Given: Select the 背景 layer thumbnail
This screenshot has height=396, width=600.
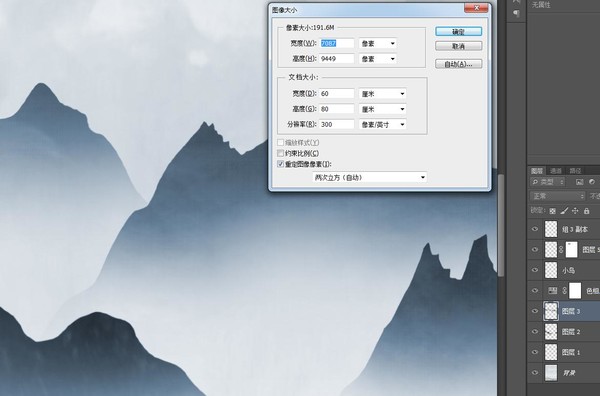Looking at the screenshot, I should pos(551,373).
